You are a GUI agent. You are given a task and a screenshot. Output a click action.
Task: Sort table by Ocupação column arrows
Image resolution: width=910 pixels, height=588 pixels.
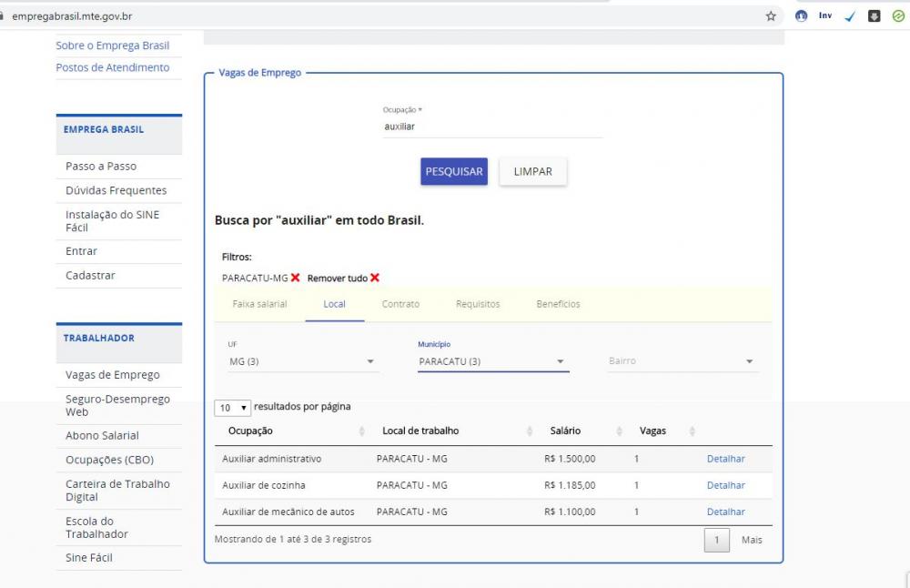pos(361,431)
